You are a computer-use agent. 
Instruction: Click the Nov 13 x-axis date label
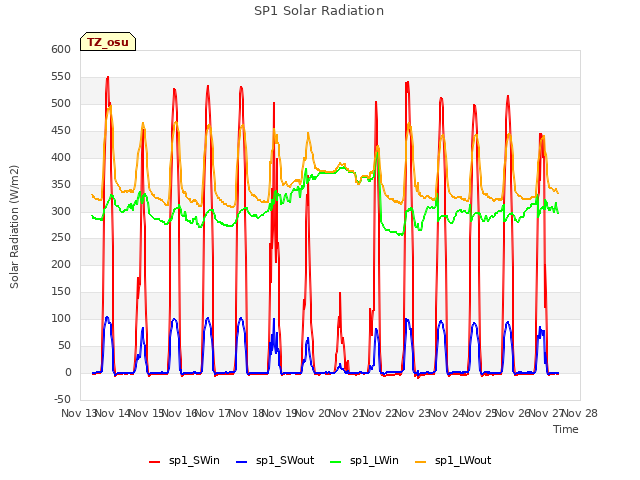[x=78, y=413]
